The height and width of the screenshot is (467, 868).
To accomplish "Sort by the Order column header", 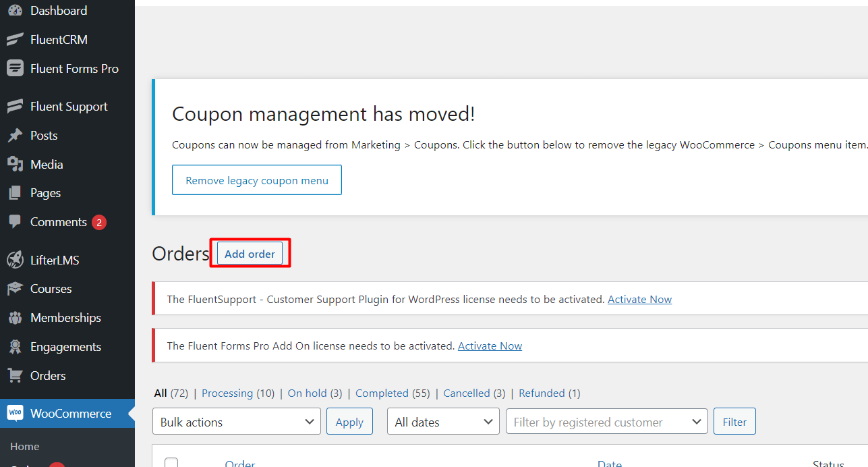I will coord(240,463).
